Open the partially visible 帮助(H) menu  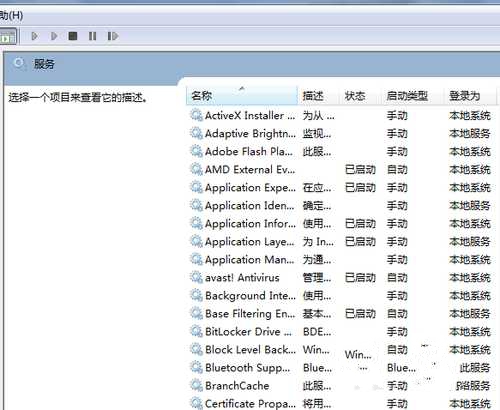coord(11,15)
